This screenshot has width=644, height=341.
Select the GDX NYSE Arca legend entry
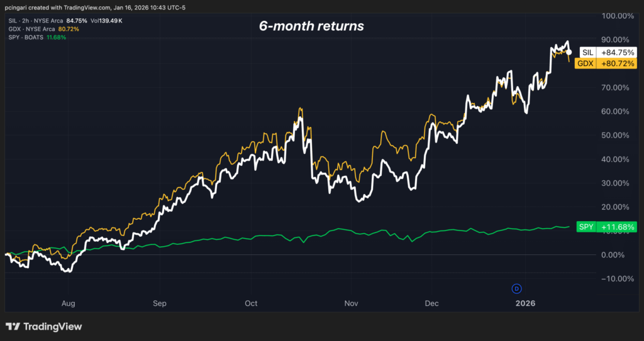(x=30, y=29)
